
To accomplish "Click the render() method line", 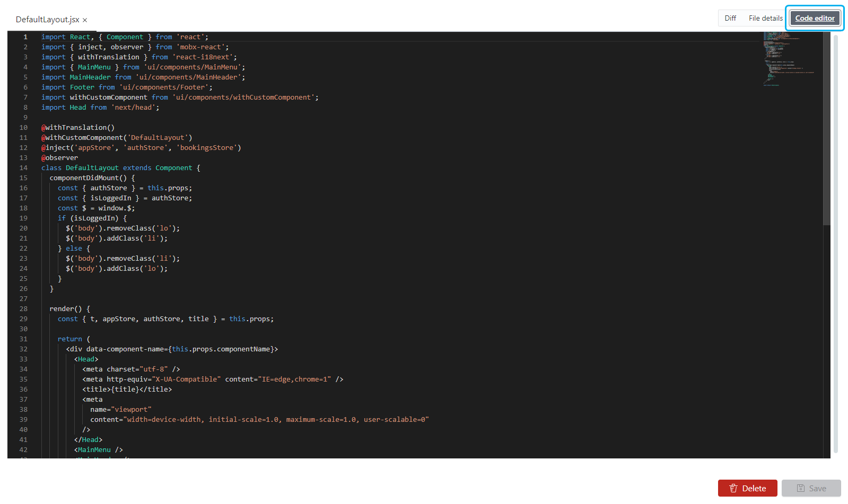I will tap(70, 309).
